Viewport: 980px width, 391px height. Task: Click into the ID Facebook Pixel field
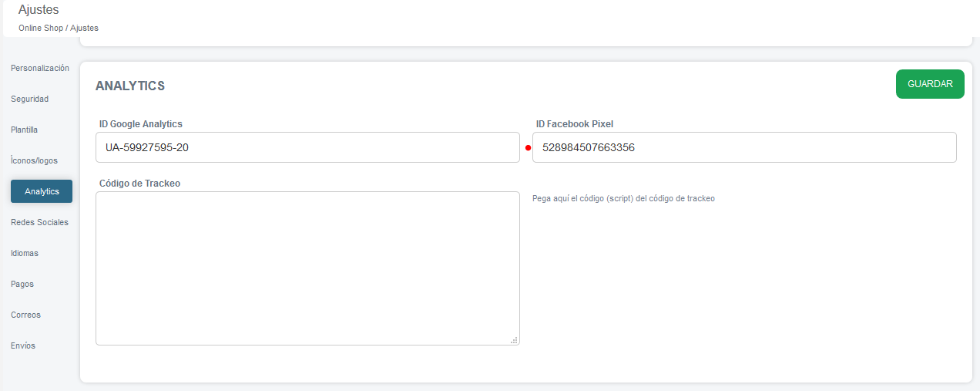[x=744, y=147]
